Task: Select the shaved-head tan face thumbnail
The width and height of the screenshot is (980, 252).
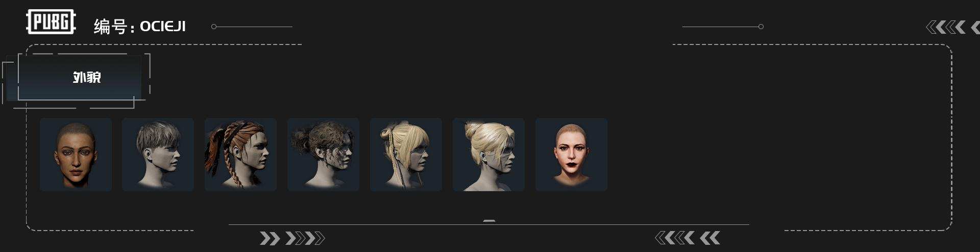Action: [x=76, y=154]
